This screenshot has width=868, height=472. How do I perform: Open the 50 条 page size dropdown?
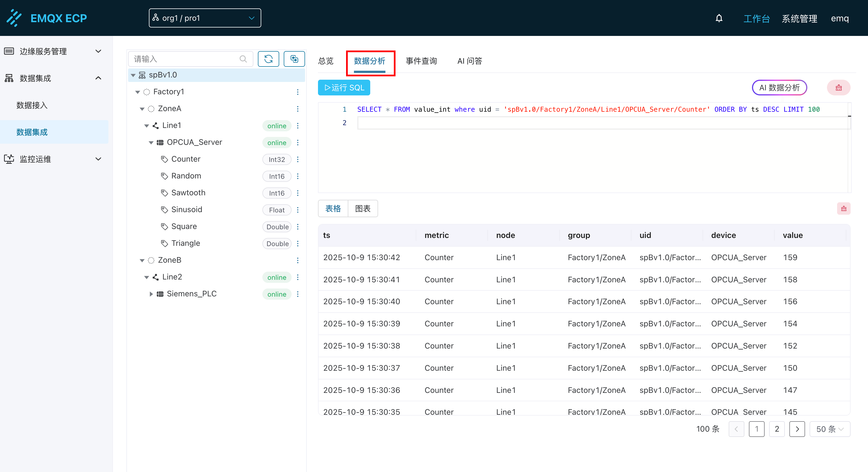(x=829, y=429)
